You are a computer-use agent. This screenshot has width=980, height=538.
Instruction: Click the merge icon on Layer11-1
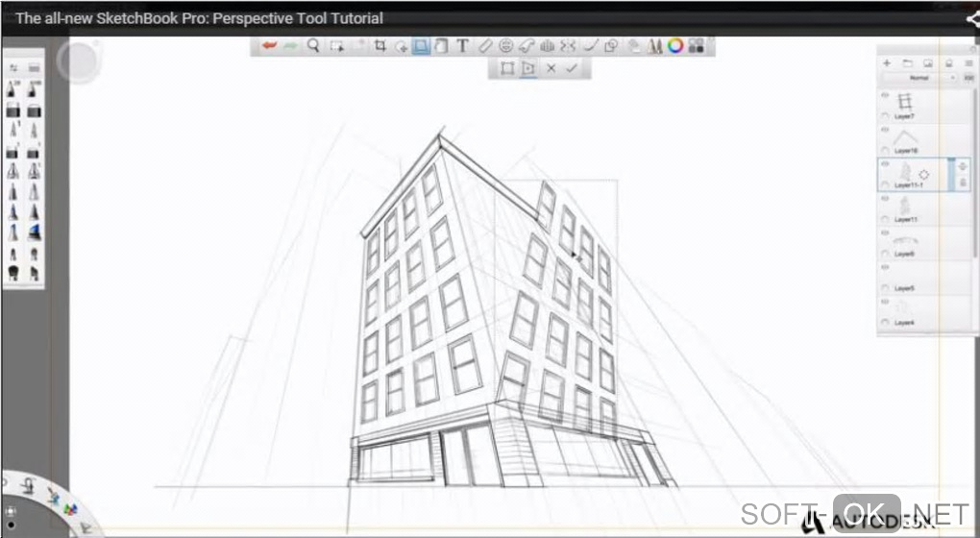click(x=963, y=166)
